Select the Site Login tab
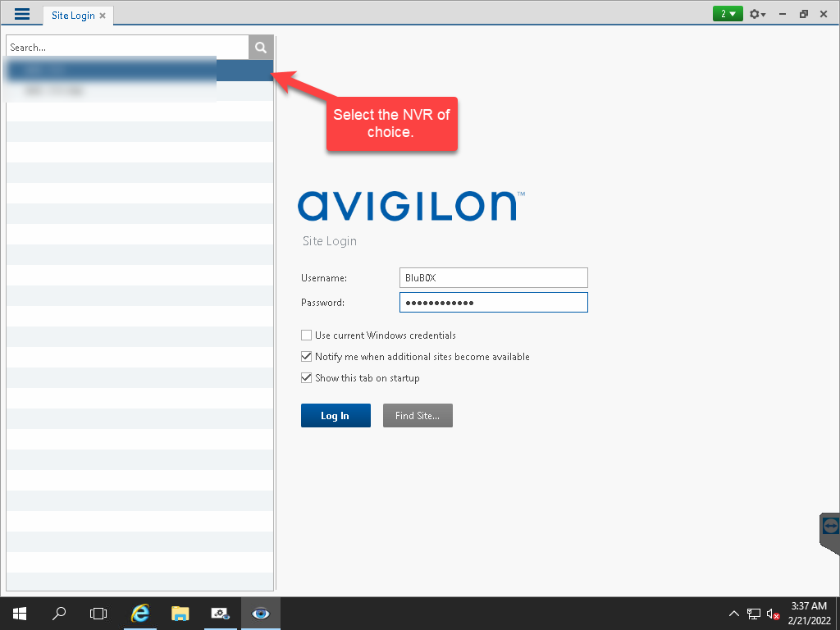840x630 pixels. [73, 16]
